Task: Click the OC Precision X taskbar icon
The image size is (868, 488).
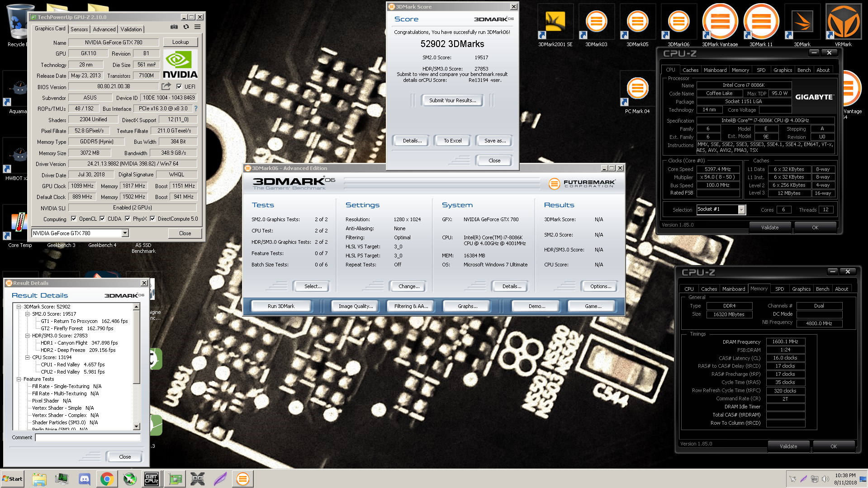Action: (197, 479)
